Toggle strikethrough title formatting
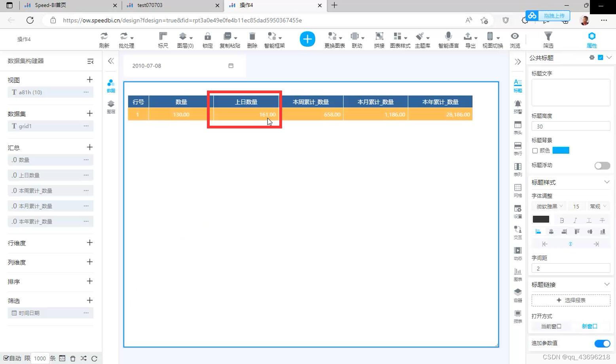The width and height of the screenshot is (616, 364). coord(602,220)
